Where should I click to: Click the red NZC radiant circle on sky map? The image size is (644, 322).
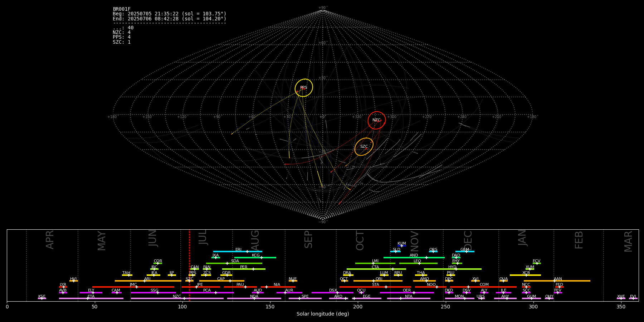377,120
